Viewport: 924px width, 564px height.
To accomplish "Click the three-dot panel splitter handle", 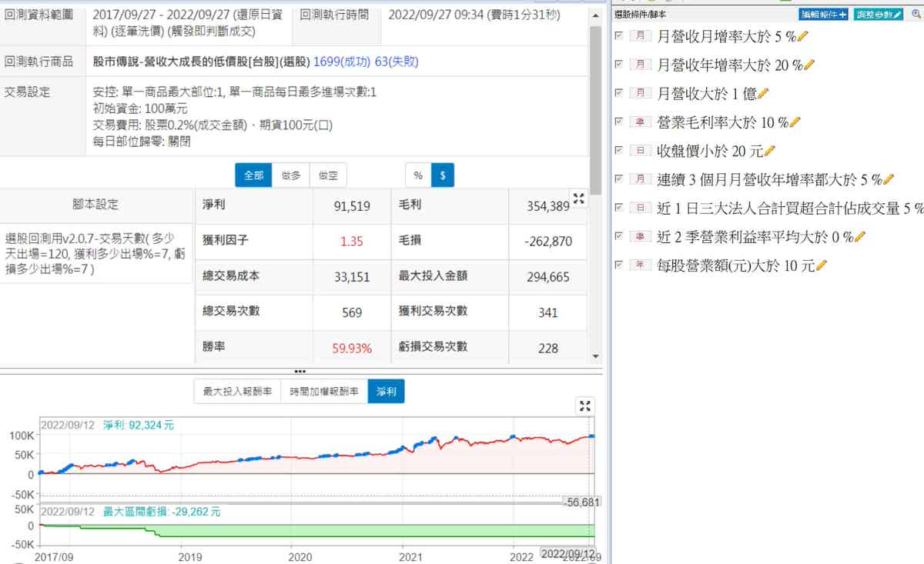I will 300,371.
